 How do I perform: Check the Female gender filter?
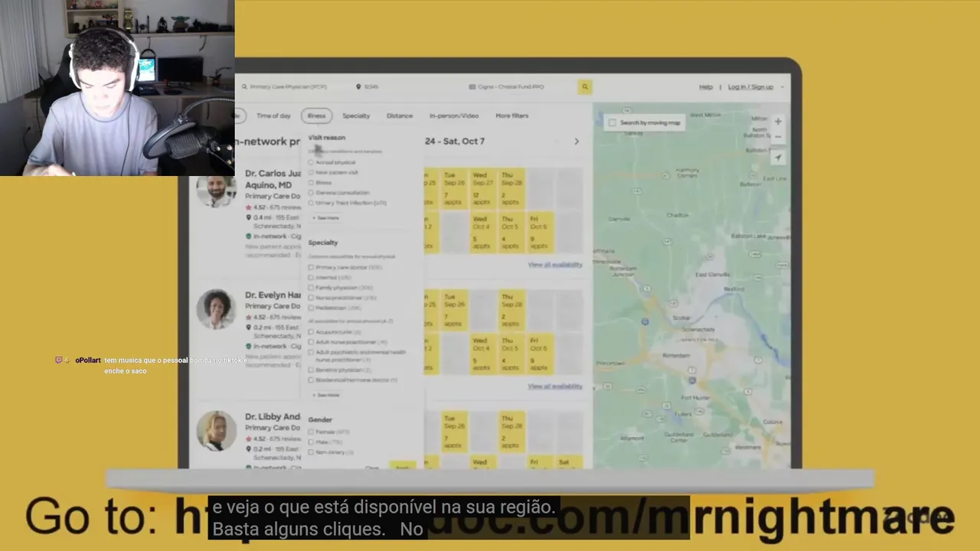[x=311, y=432]
